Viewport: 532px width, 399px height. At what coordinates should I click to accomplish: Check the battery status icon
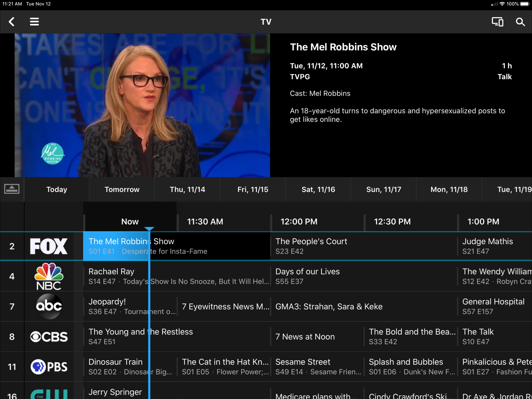525,4
